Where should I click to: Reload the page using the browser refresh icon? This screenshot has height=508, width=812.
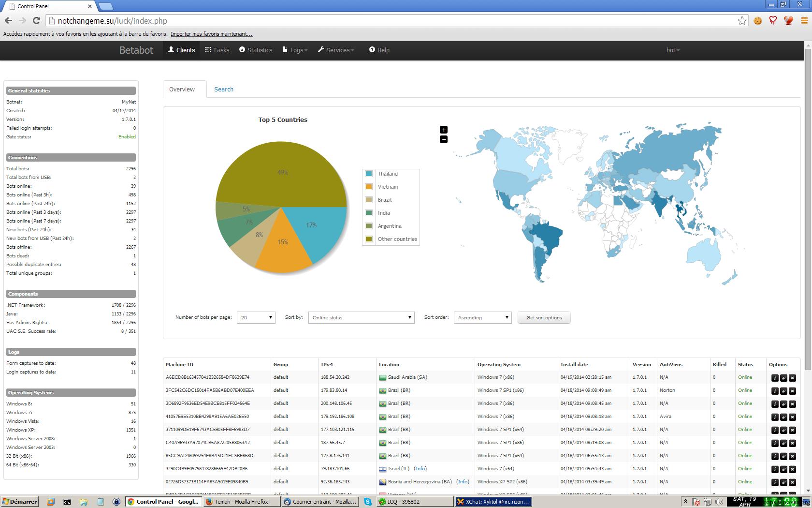pos(36,21)
